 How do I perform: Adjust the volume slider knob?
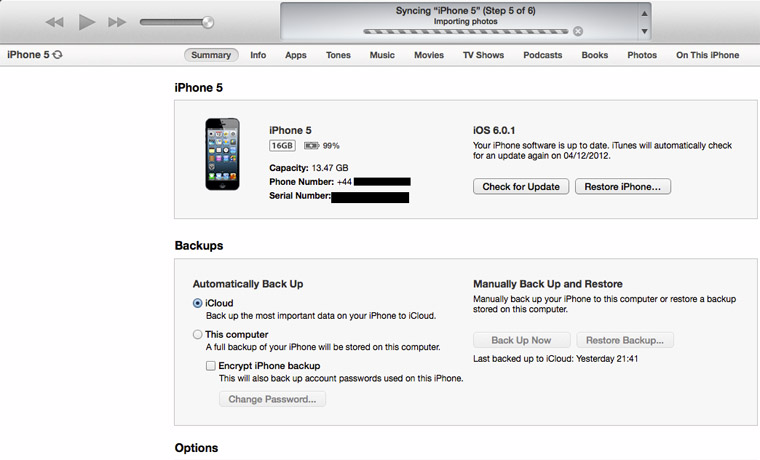208,22
